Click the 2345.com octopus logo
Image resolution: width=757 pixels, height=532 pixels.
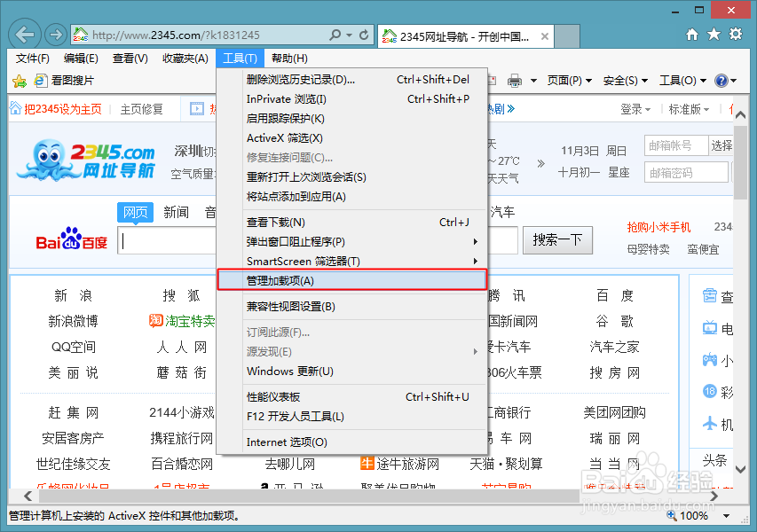pyautogui.click(x=86, y=160)
